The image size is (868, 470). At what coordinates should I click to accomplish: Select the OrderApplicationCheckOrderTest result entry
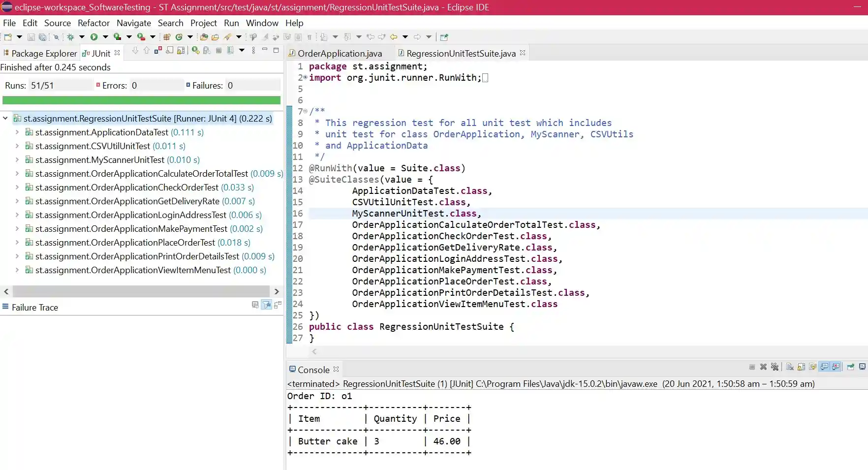click(127, 188)
